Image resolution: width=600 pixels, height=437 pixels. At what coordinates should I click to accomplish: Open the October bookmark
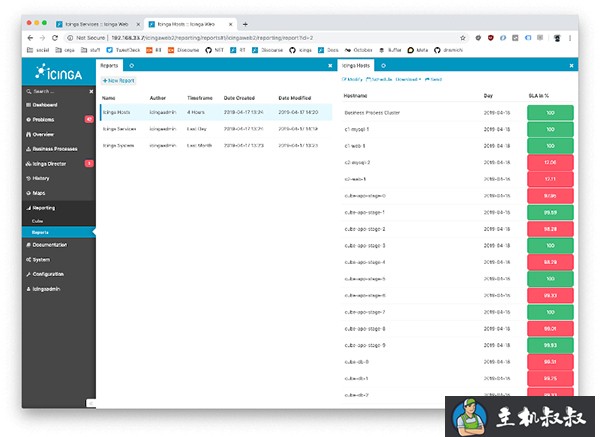359,50
